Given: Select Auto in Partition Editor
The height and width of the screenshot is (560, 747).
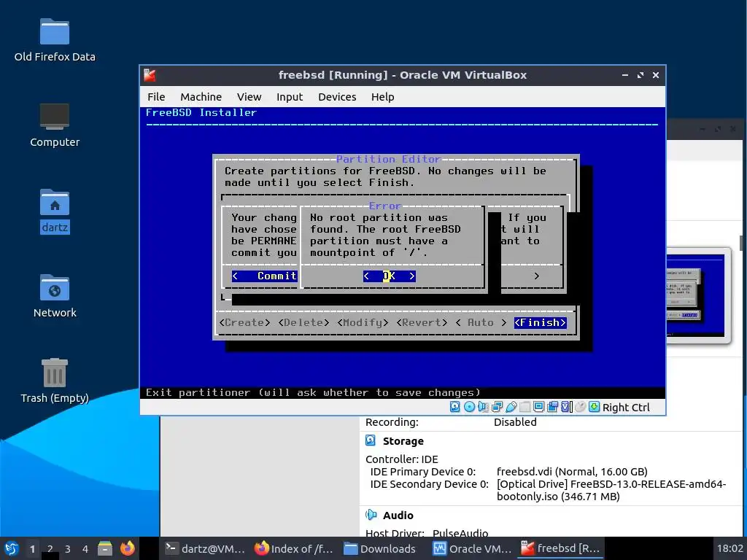Looking at the screenshot, I should coord(481,322).
